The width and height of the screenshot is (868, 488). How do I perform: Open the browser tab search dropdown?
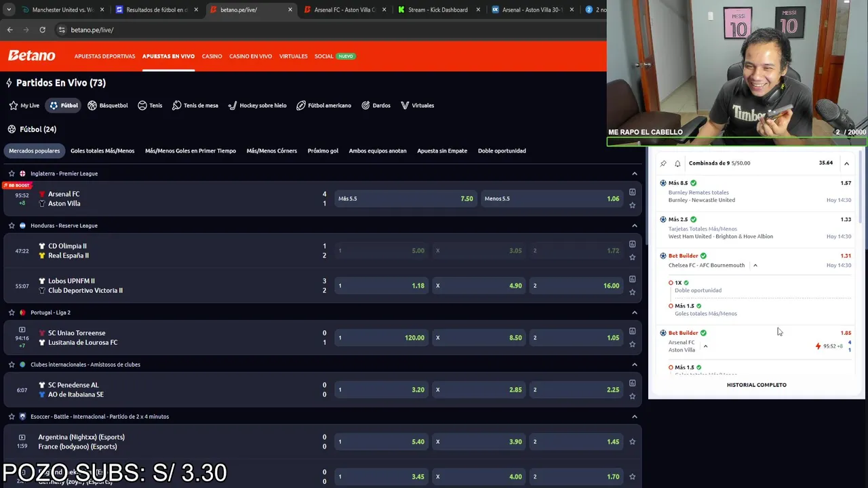(9, 9)
